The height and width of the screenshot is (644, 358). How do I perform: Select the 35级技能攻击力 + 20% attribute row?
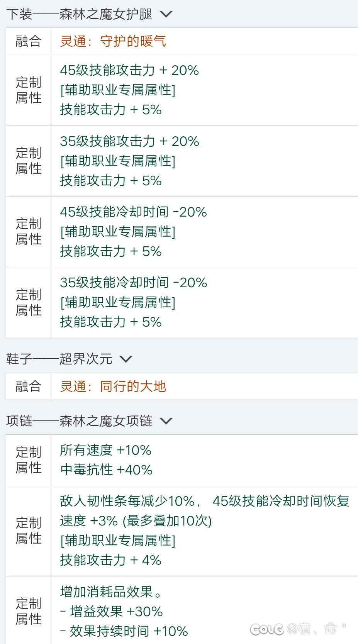point(182,161)
